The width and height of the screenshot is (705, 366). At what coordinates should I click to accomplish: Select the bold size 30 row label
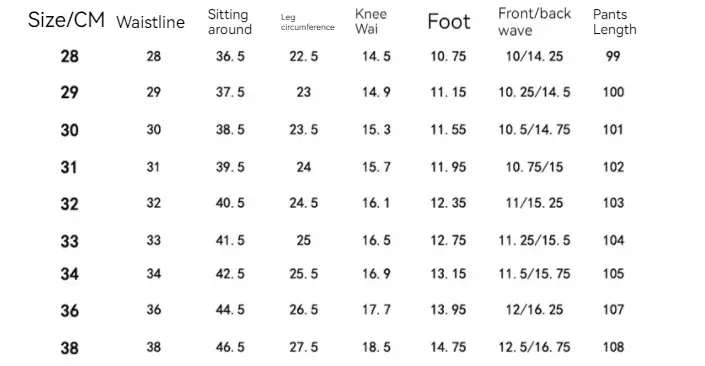[x=70, y=130]
